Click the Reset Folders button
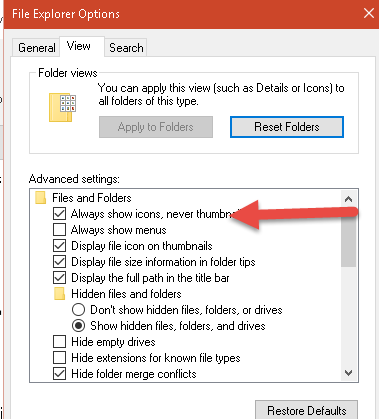 287,127
